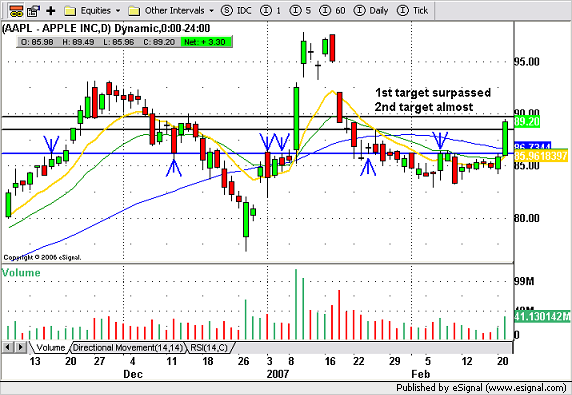Click the yellow chain window-linking icon

tap(16, 11)
